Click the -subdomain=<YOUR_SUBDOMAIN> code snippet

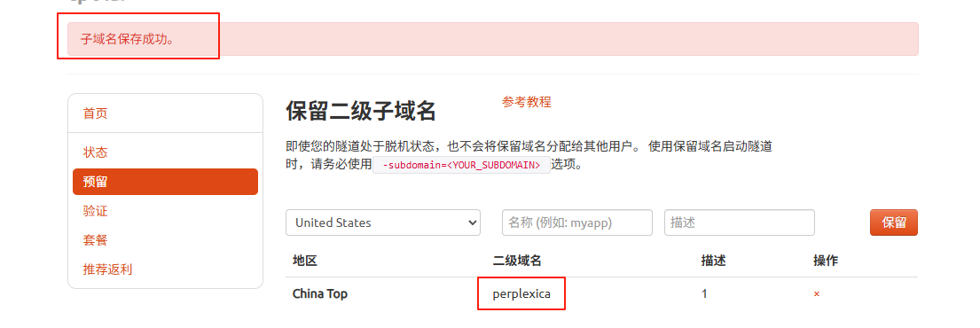coord(461,166)
